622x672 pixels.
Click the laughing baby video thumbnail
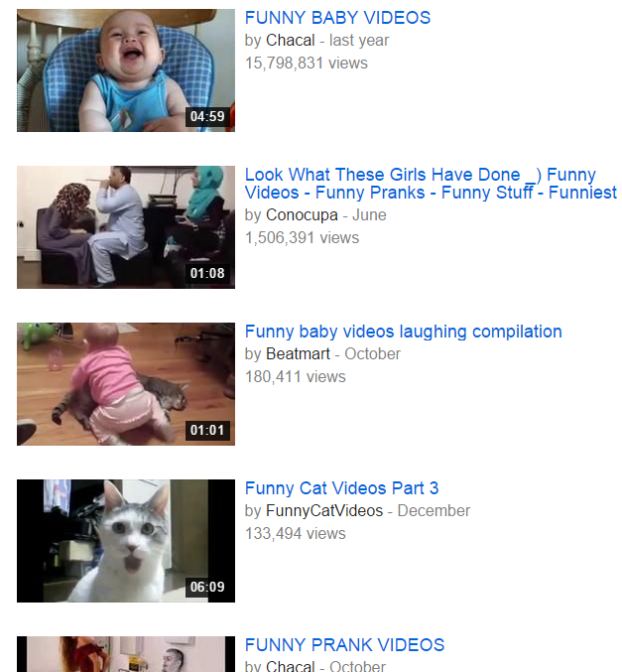126,70
